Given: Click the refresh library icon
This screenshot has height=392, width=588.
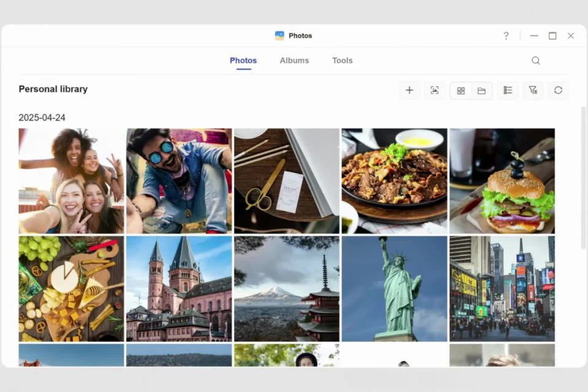Looking at the screenshot, I should pyautogui.click(x=558, y=91).
